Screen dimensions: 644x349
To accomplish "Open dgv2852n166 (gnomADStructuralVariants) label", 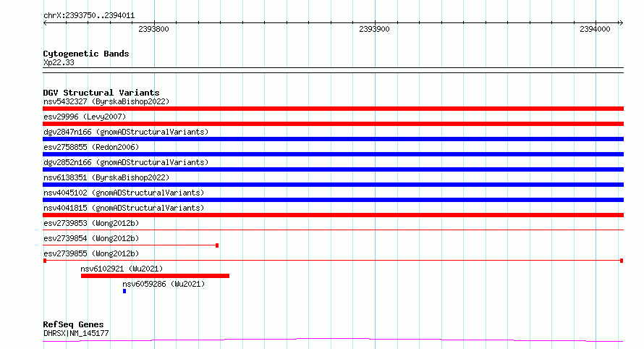I will (126, 162).
